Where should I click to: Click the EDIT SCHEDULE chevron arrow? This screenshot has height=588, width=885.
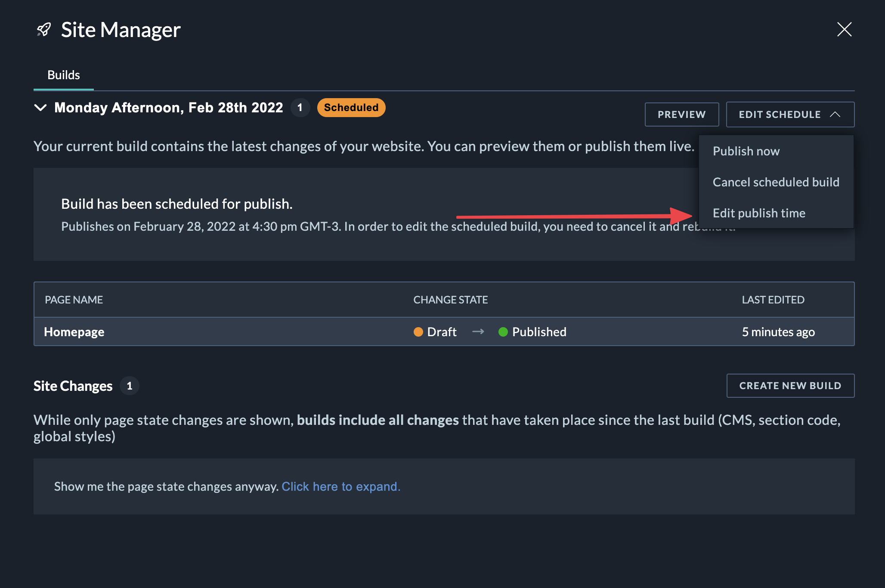pyautogui.click(x=835, y=115)
